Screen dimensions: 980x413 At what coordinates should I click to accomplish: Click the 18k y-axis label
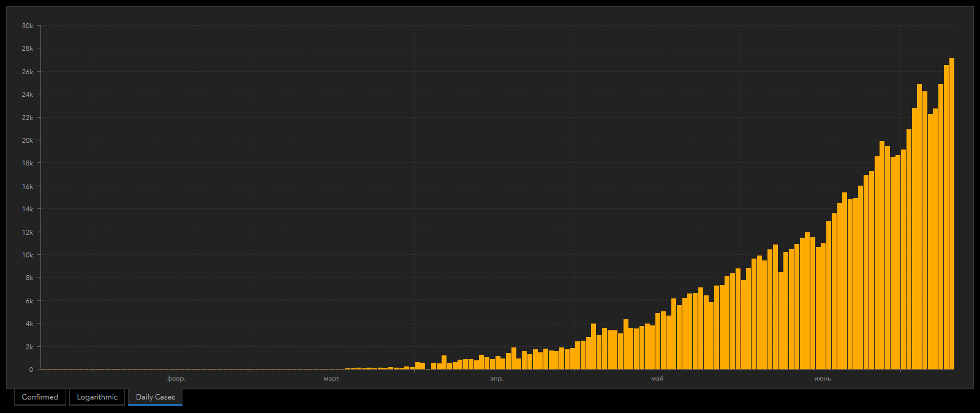(28, 163)
